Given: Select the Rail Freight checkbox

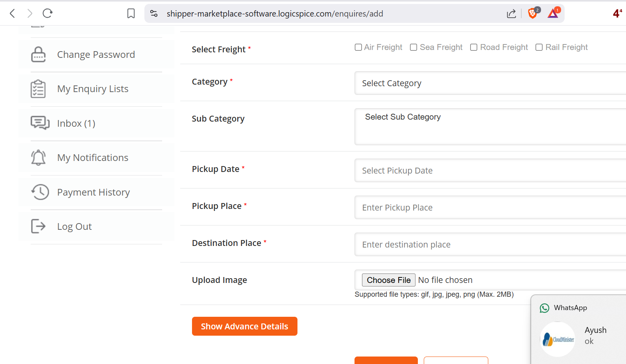Looking at the screenshot, I should point(539,48).
